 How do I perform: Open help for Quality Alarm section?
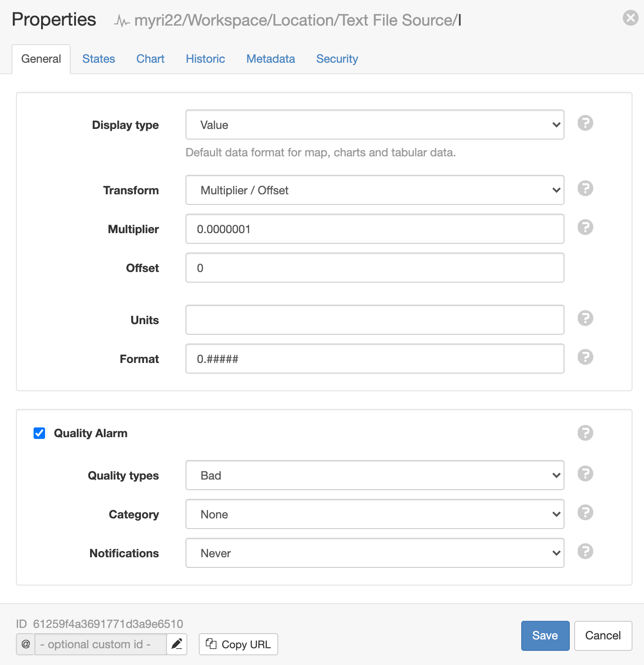tap(585, 433)
